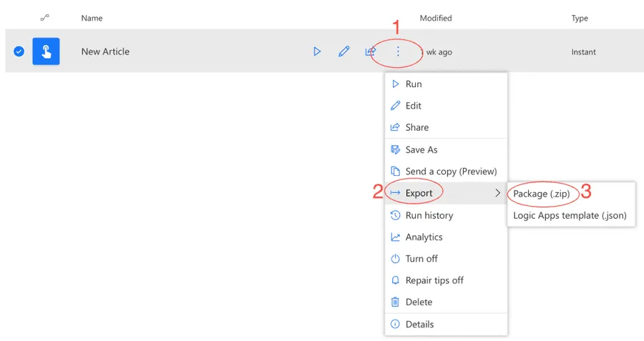Screen dimensions: 644x341
Task: Select Package (.zip) export option
Action: (x=541, y=194)
